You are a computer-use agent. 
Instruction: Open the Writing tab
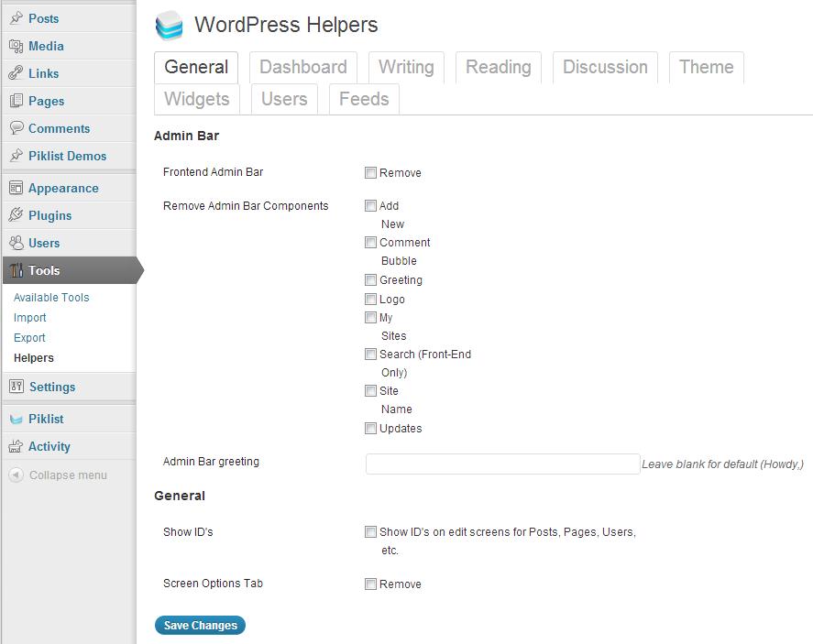(x=406, y=68)
